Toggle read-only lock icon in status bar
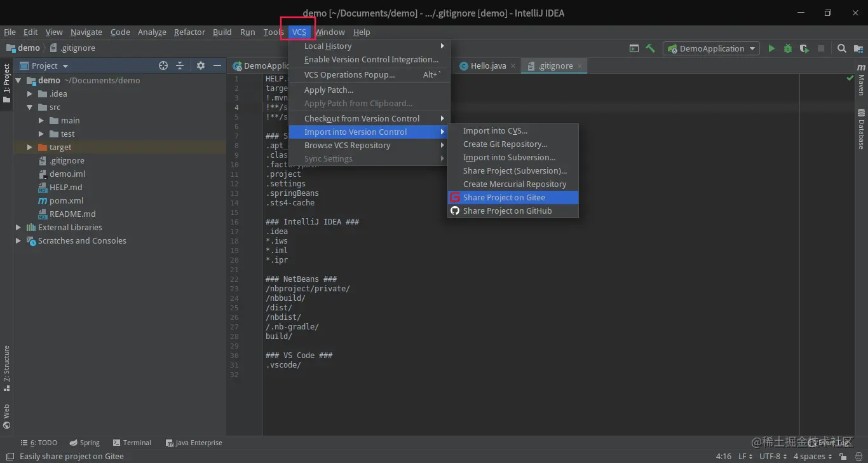 pos(843,457)
